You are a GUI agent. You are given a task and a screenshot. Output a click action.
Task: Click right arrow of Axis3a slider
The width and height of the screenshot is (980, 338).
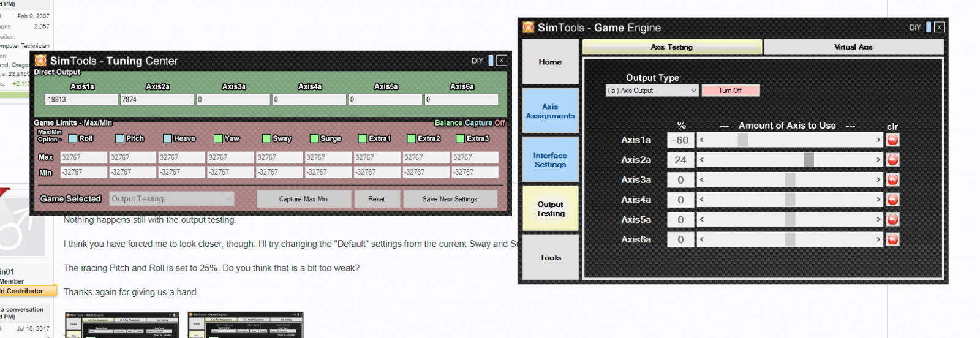point(878,179)
